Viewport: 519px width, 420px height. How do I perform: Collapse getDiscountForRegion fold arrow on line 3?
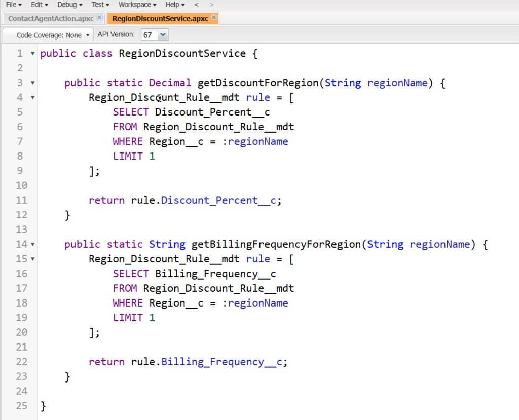(32, 83)
